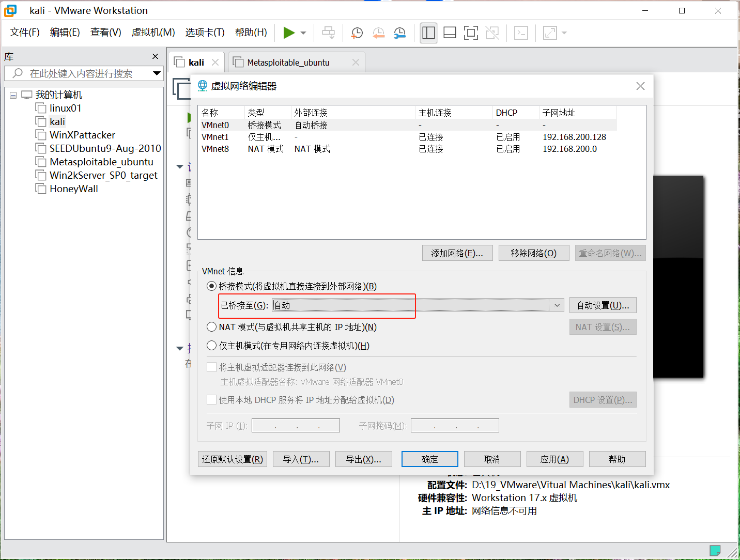The width and height of the screenshot is (740, 560).
Task: Open the Snapshot Manager wrench-clock icon
Action: [399, 33]
